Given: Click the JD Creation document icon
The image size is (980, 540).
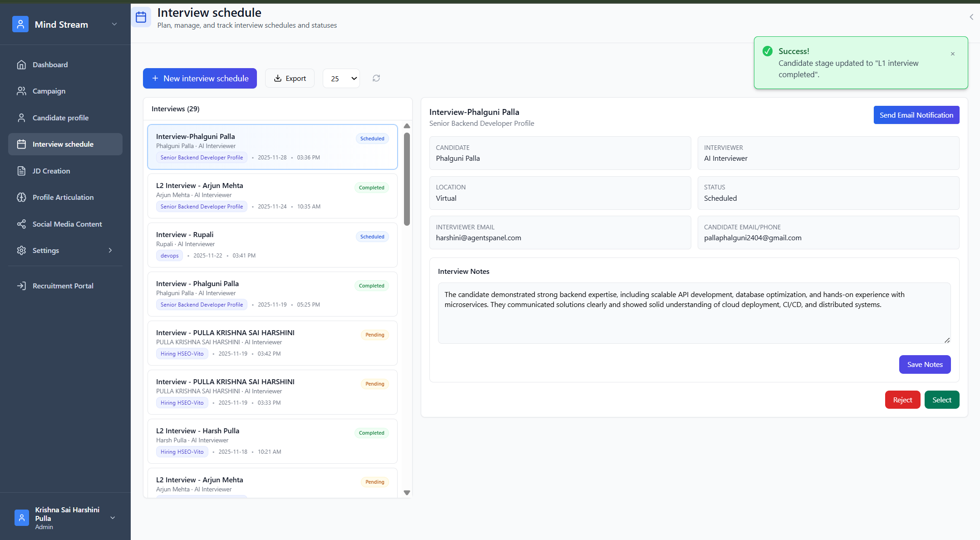Looking at the screenshot, I should click(x=21, y=171).
